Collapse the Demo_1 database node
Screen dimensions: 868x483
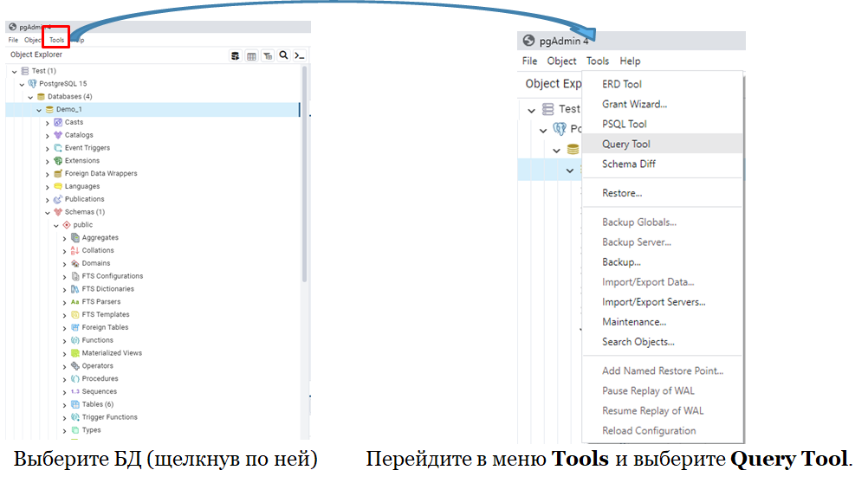click(39, 110)
